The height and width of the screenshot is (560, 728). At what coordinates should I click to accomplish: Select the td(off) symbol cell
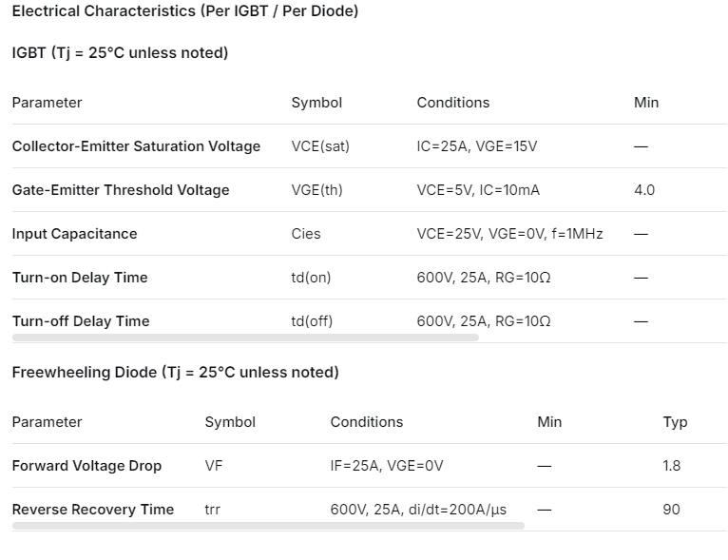312,321
